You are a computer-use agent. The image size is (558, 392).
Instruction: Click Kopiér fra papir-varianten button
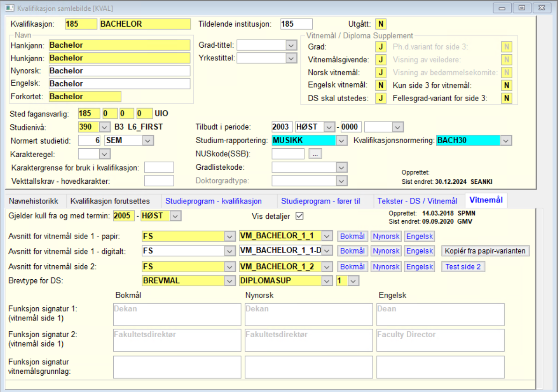pyautogui.click(x=485, y=251)
